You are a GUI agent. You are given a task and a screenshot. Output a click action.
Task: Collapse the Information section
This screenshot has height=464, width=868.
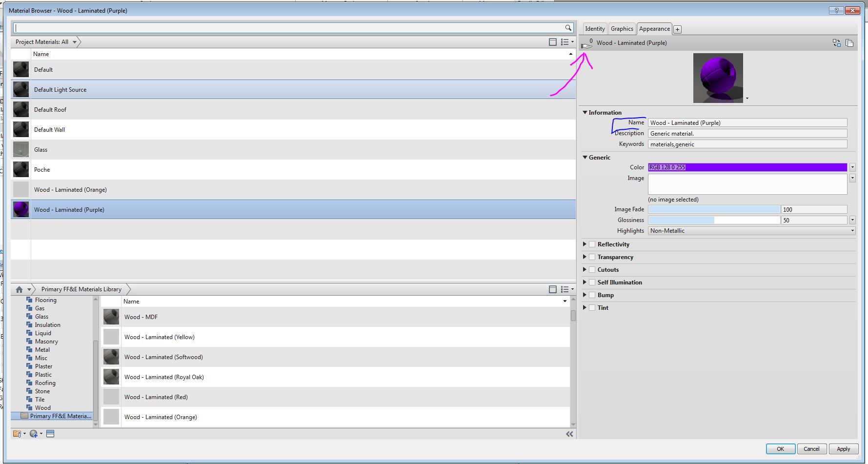[x=585, y=113]
